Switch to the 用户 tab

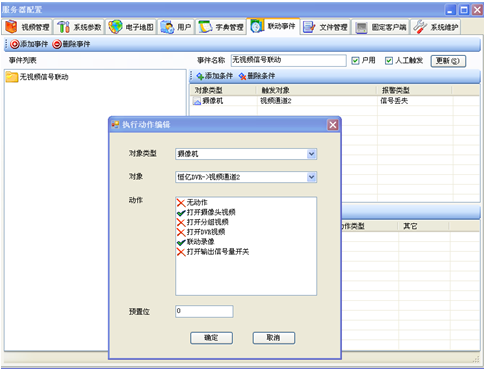(176, 27)
